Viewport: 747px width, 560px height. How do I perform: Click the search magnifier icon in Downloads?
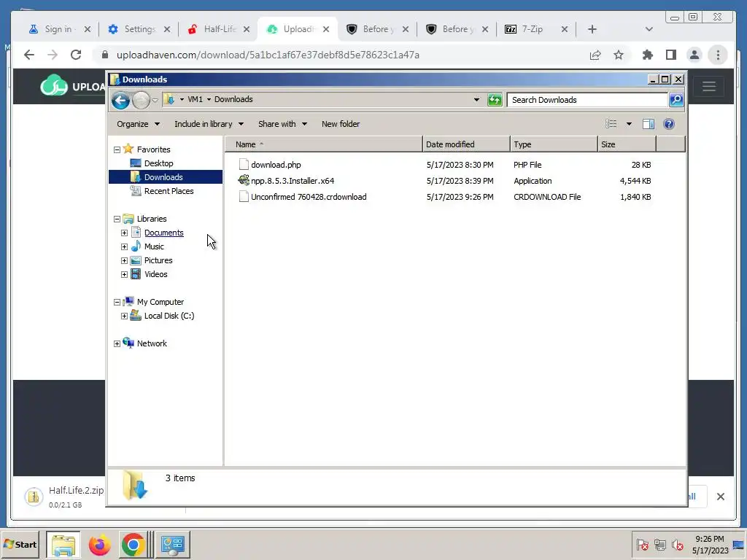676,99
